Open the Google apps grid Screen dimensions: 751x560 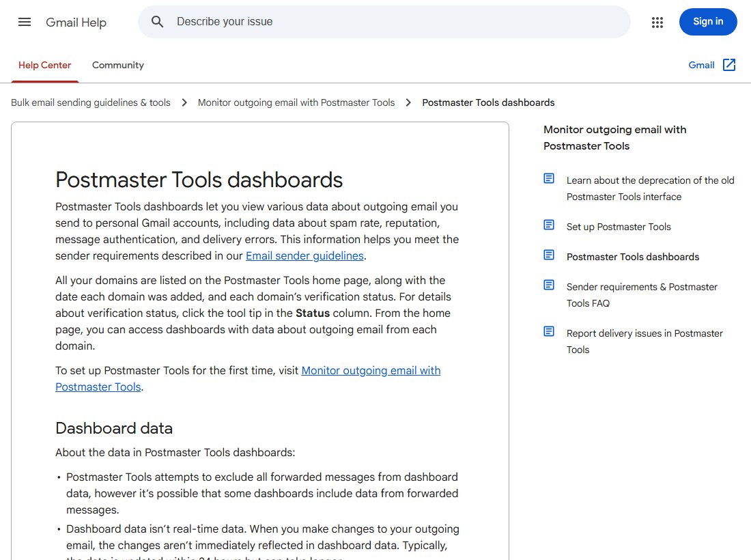click(657, 22)
